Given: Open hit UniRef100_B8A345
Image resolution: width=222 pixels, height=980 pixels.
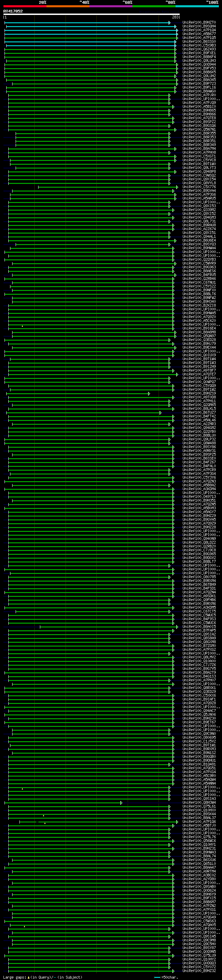Looking at the screenshot, I should [199, 80].
